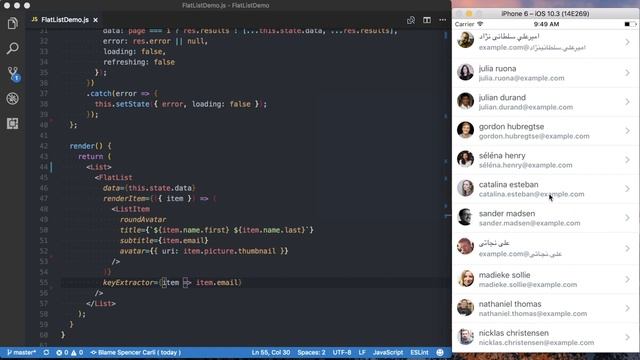
Task: Click the Ln 55, Col 30 status entry
Action: point(271,352)
